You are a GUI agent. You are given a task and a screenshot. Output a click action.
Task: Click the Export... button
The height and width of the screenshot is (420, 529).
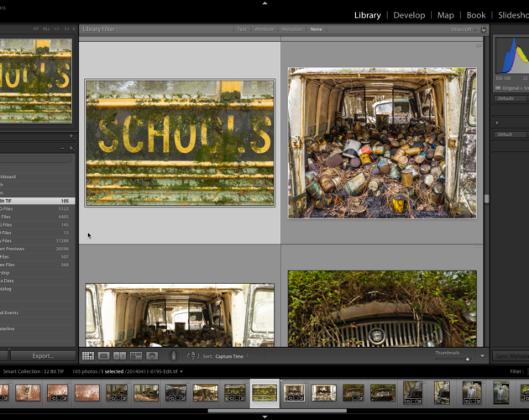[x=43, y=356]
